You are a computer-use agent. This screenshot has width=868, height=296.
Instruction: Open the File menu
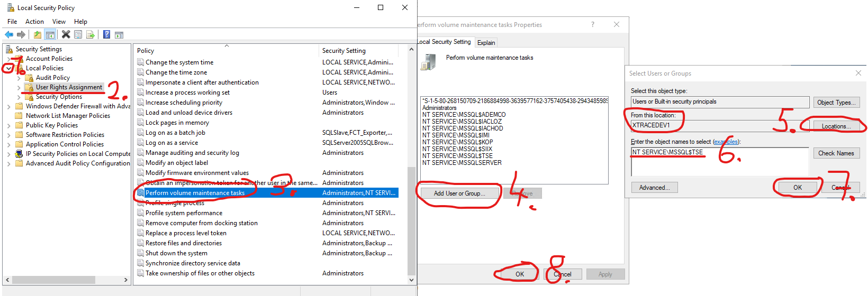tap(12, 22)
